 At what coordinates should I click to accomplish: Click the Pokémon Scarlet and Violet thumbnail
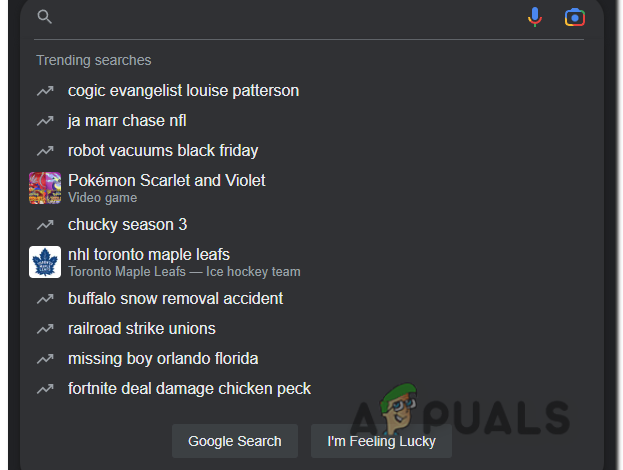[45, 188]
